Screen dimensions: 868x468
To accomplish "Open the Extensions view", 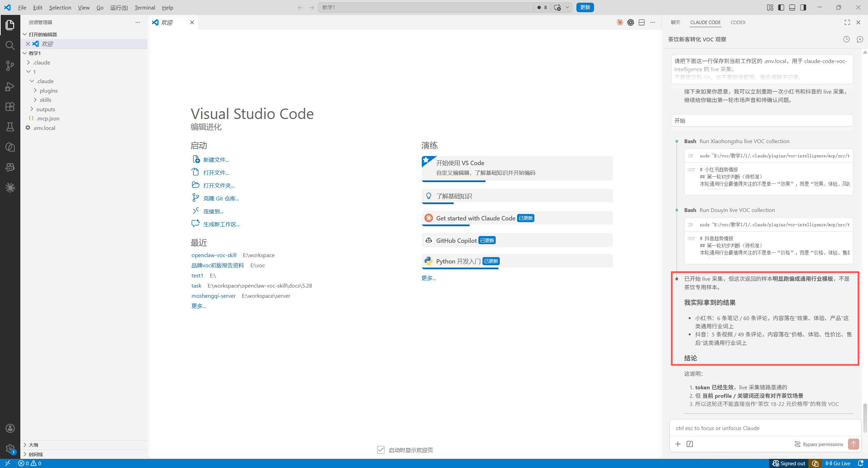I will click(10, 106).
